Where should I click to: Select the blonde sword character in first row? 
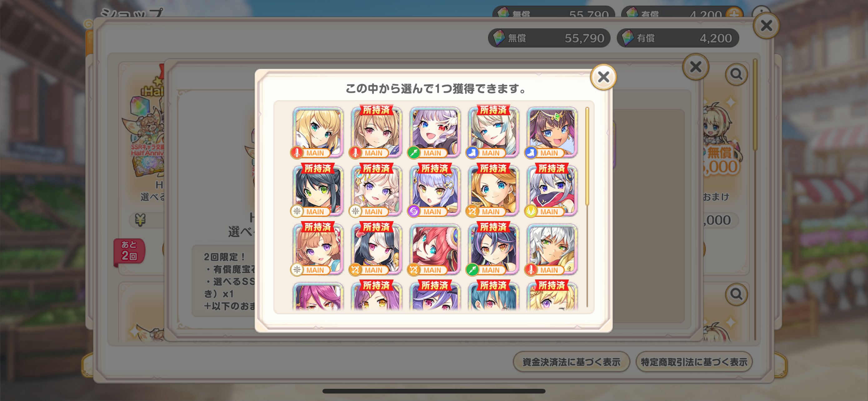tap(318, 132)
